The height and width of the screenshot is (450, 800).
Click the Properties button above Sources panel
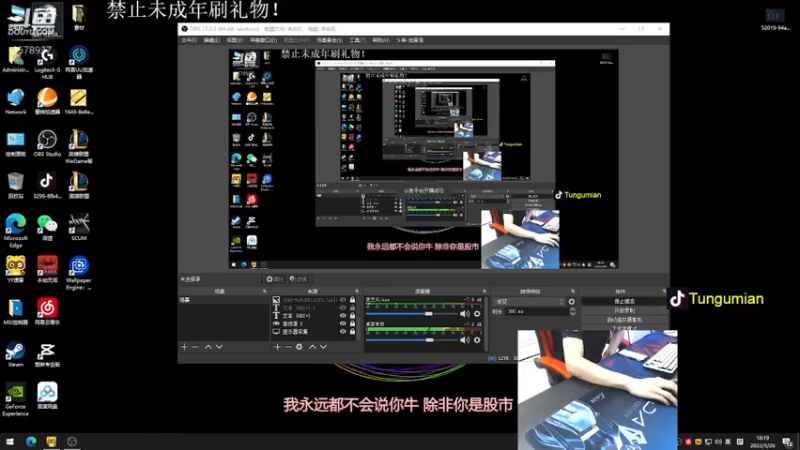coord(274,279)
